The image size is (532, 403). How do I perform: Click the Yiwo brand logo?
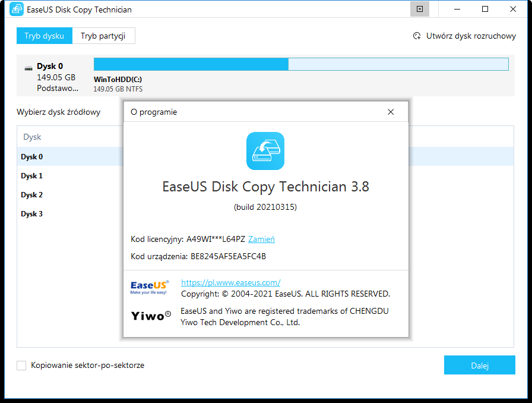[151, 316]
